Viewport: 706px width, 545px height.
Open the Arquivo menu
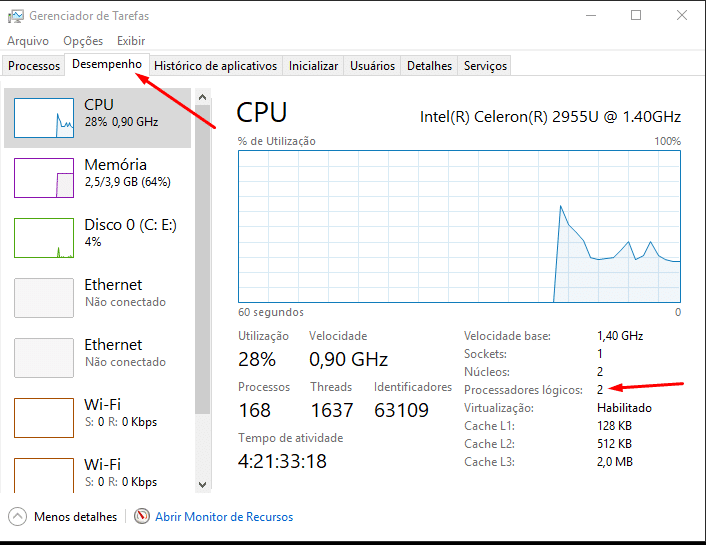point(28,41)
